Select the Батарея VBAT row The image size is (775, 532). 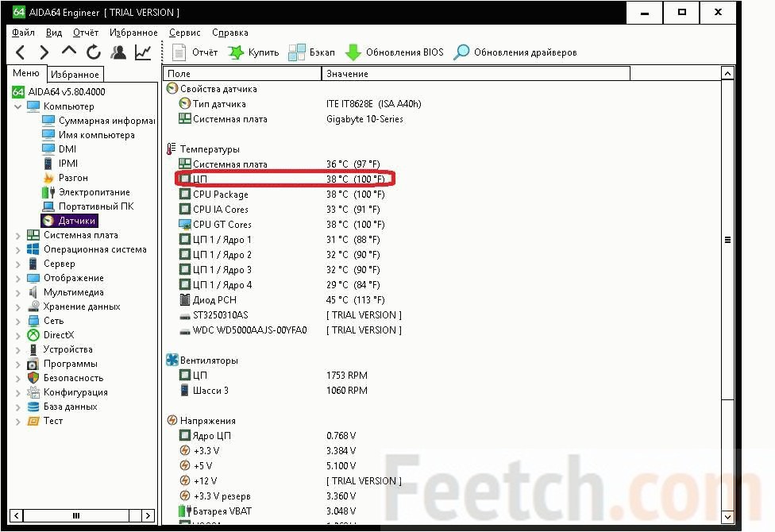[267, 511]
